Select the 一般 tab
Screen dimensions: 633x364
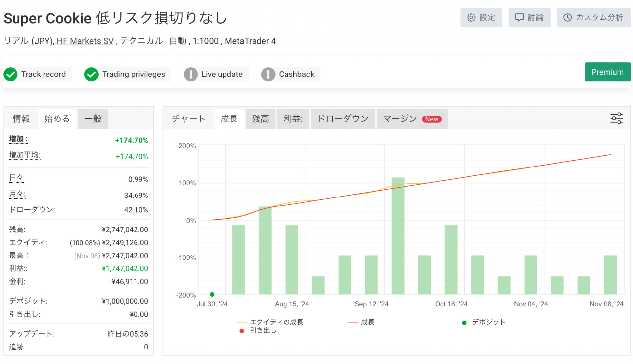pyautogui.click(x=93, y=119)
